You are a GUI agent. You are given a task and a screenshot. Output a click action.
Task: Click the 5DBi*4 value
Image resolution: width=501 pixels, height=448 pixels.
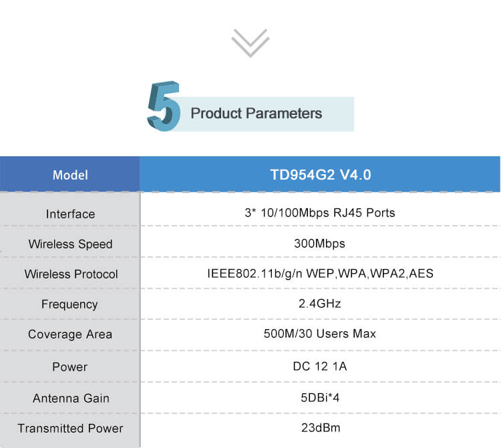320,397
